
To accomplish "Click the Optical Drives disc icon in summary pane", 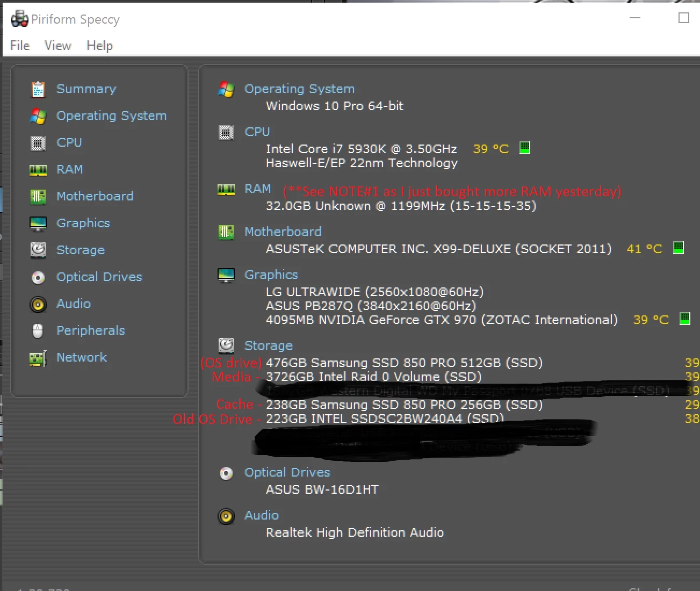I will click(x=226, y=473).
